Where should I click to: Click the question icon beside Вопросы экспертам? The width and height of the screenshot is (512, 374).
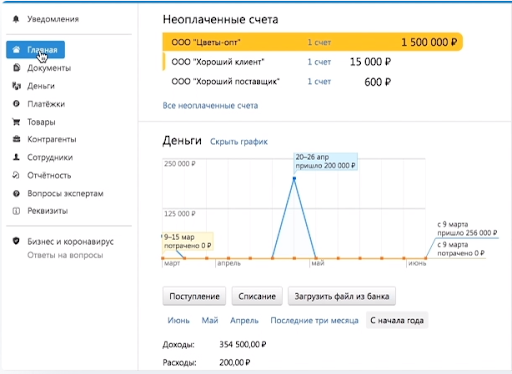pos(16,193)
